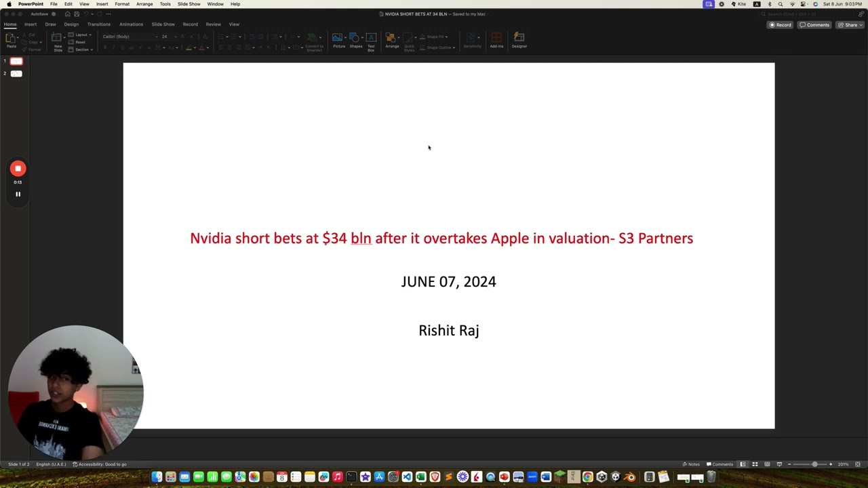Switch to Slide Sorter view icon

pos(755,464)
